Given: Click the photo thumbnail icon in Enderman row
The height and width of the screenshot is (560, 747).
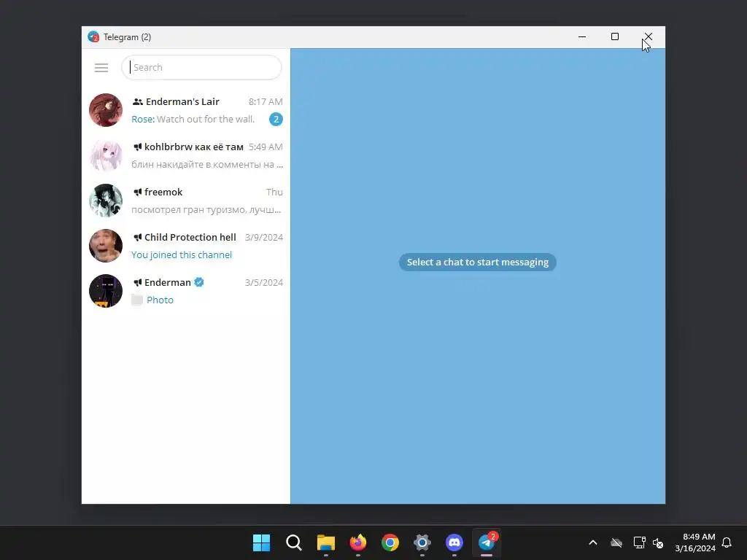Looking at the screenshot, I should click(x=137, y=300).
